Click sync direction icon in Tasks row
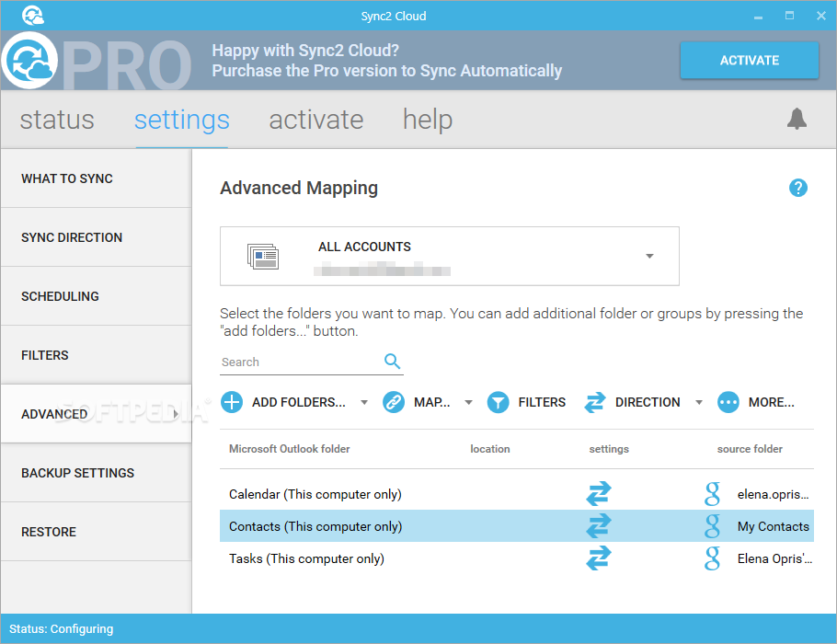 (x=599, y=558)
